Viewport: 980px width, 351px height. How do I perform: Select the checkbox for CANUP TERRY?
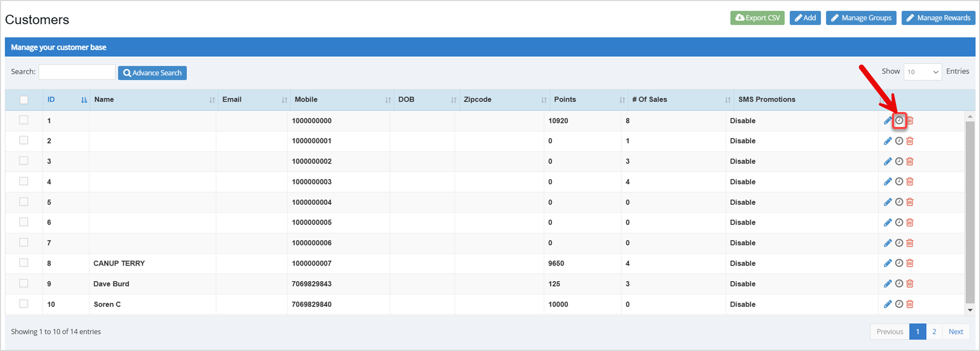[23, 262]
